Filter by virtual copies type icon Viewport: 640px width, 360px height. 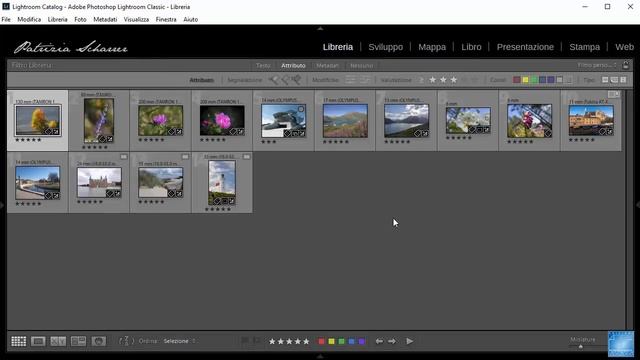click(614, 80)
